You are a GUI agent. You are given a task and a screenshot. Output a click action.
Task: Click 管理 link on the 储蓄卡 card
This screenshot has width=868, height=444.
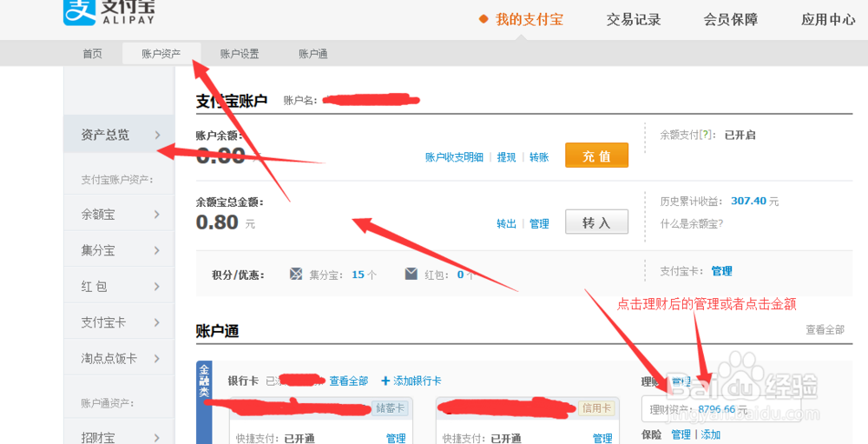tap(396, 439)
